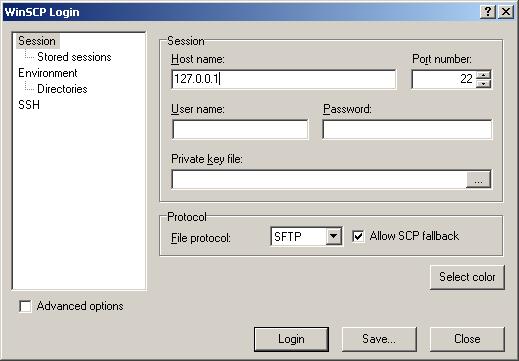This screenshot has width=519, height=361.
Task: Open the Directories tree item
Action: click(62, 89)
